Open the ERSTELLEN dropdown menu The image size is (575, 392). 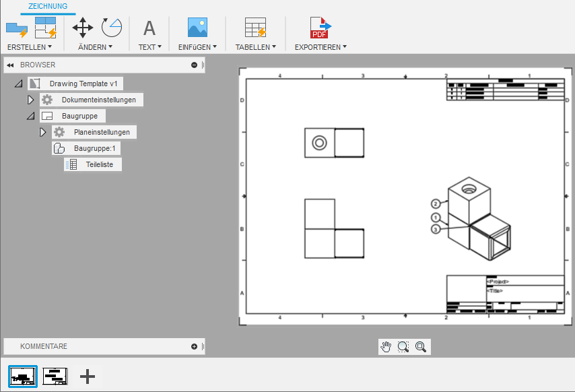pyautogui.click(x=30, y=47)
